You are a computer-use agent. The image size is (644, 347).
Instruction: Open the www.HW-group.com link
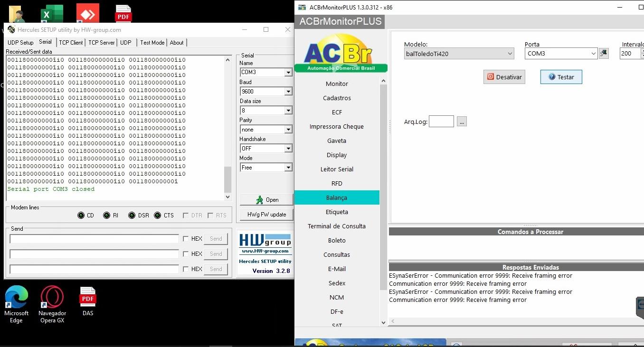(x=265, y=251)
